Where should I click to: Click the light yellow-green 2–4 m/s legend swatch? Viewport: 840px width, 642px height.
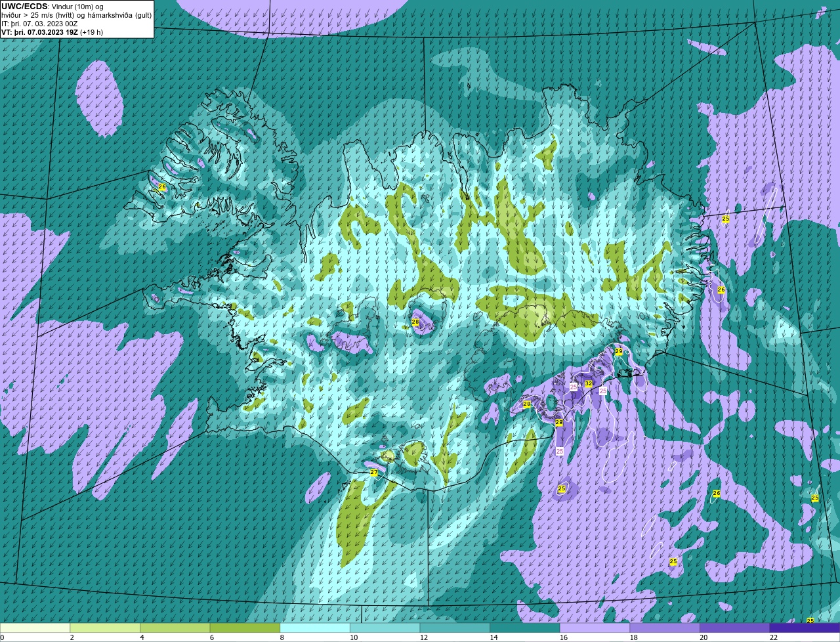coord(105,628)
